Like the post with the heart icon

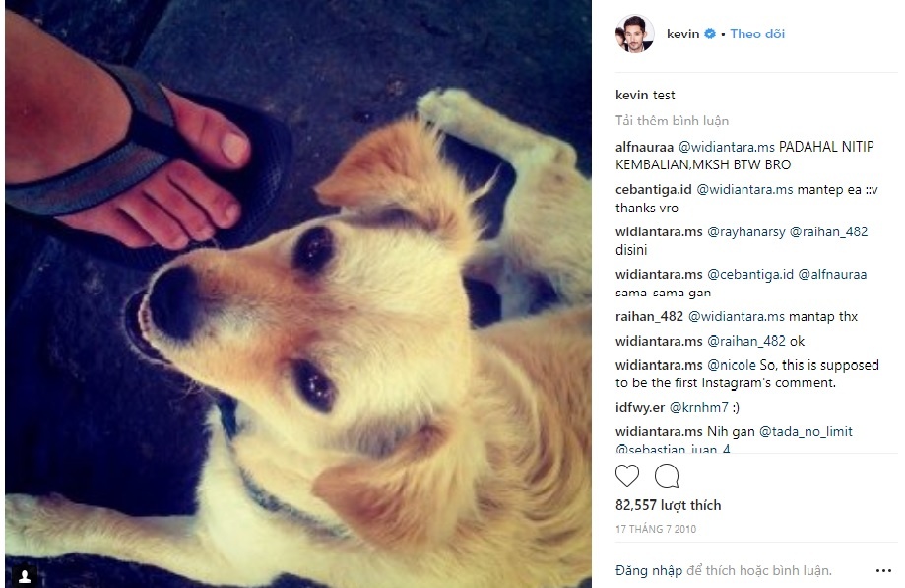(x=627, y=476)
